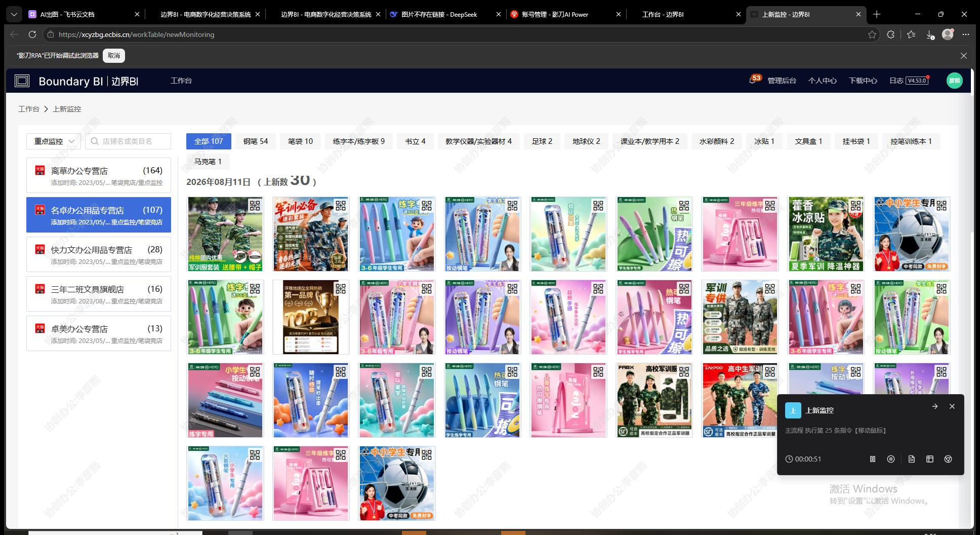Open the 浮雕地球仪 第一品牌 product image
This screenshot has height=535, width=980.
coord(311,317)
